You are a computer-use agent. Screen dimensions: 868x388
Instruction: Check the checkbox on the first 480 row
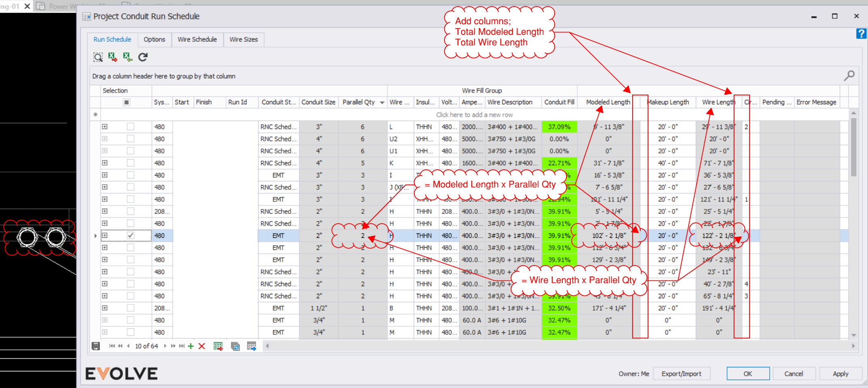coord(130,126)
